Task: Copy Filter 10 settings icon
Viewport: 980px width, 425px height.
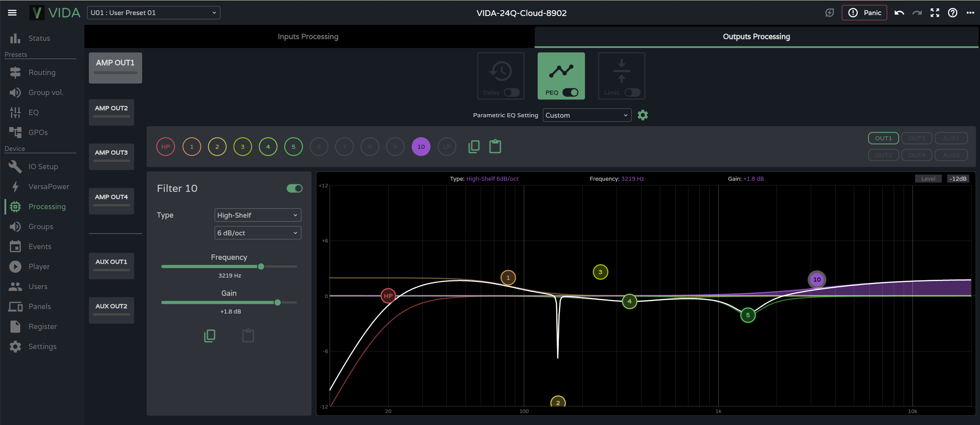Action: 210,336
